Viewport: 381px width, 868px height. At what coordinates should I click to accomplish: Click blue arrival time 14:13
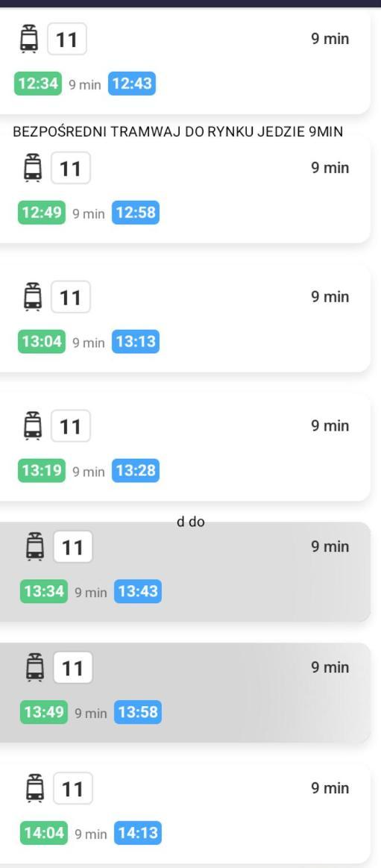pyautogui.click(x=138, y=833)
